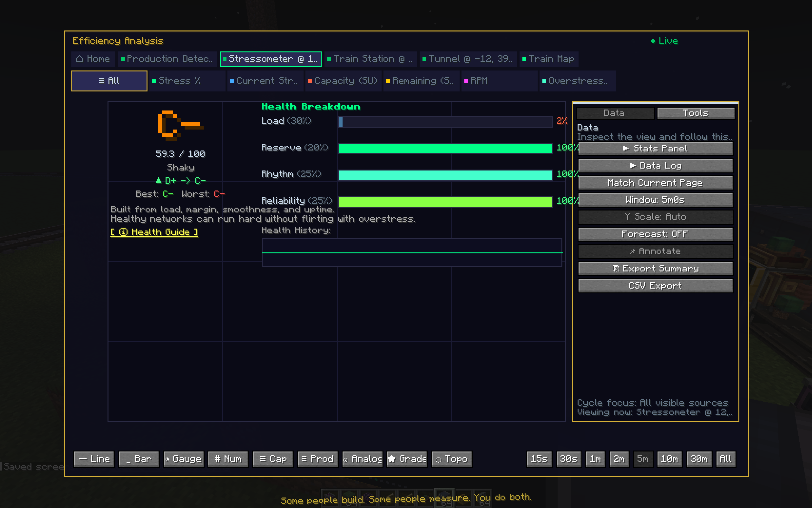
Task: Click Match Current Page button
Action: pos(655,183)
